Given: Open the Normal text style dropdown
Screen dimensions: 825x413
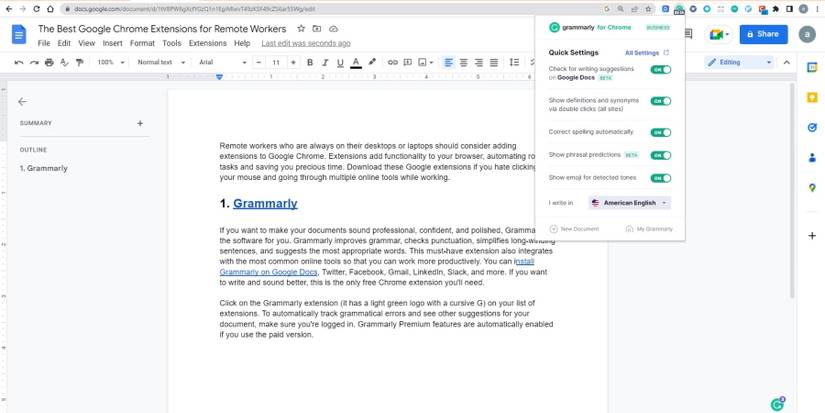Looking at the screenshot, I should (x=161, y=63).
